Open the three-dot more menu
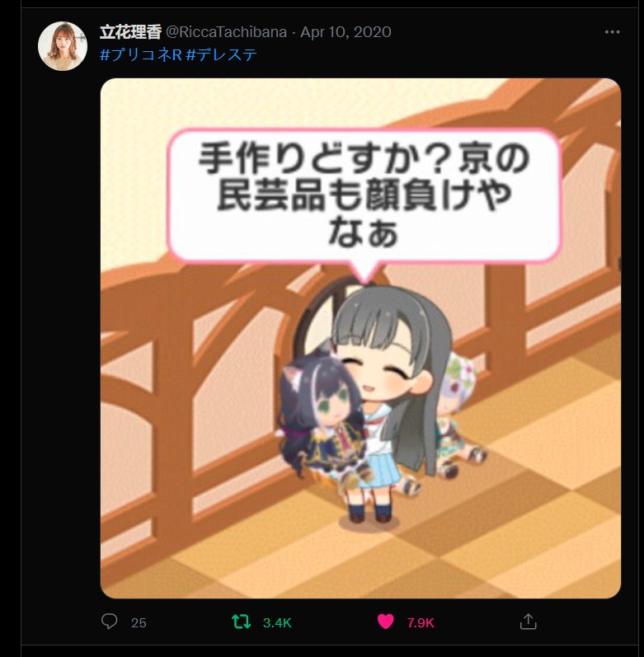The width and height of the screenshot is (644, 657). point(612,32)
